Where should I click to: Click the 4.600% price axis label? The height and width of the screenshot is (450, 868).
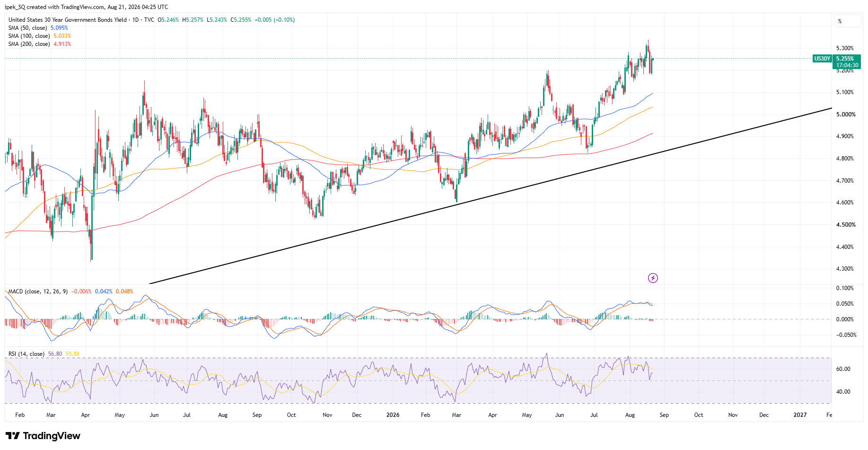click(845, 203)
